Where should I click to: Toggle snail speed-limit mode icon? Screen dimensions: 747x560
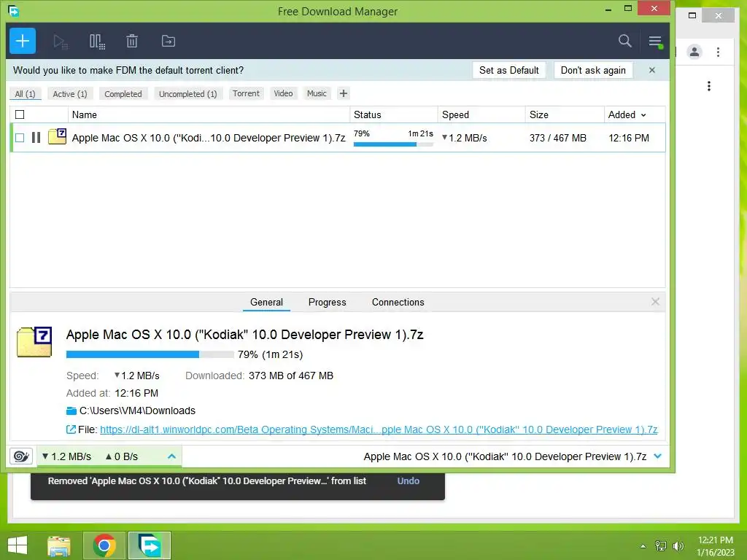click(21, 456)
